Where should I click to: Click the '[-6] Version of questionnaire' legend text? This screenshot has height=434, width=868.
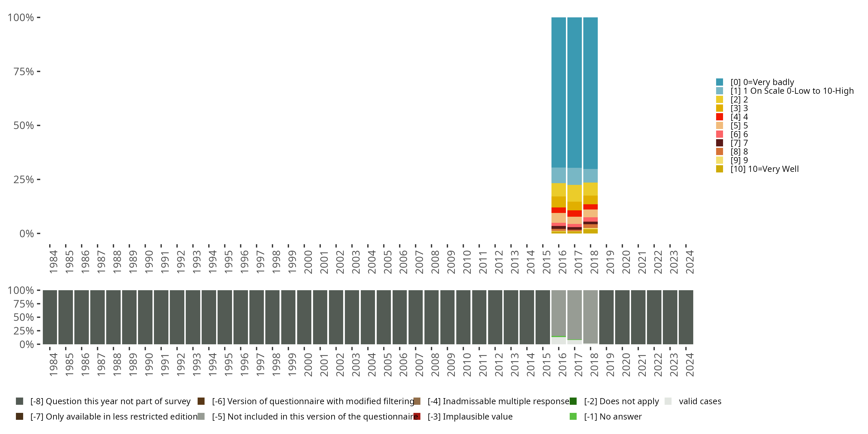tap(313, 401)
